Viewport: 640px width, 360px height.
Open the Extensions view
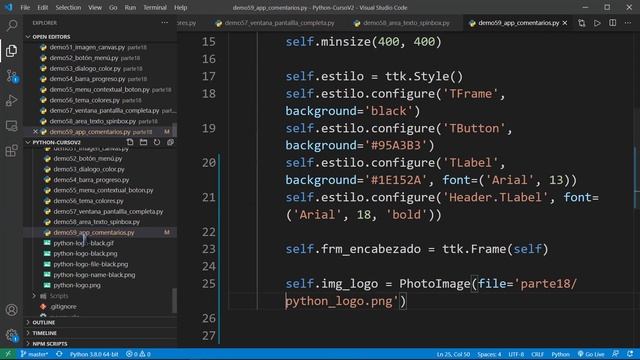click(x=11, y=151)
